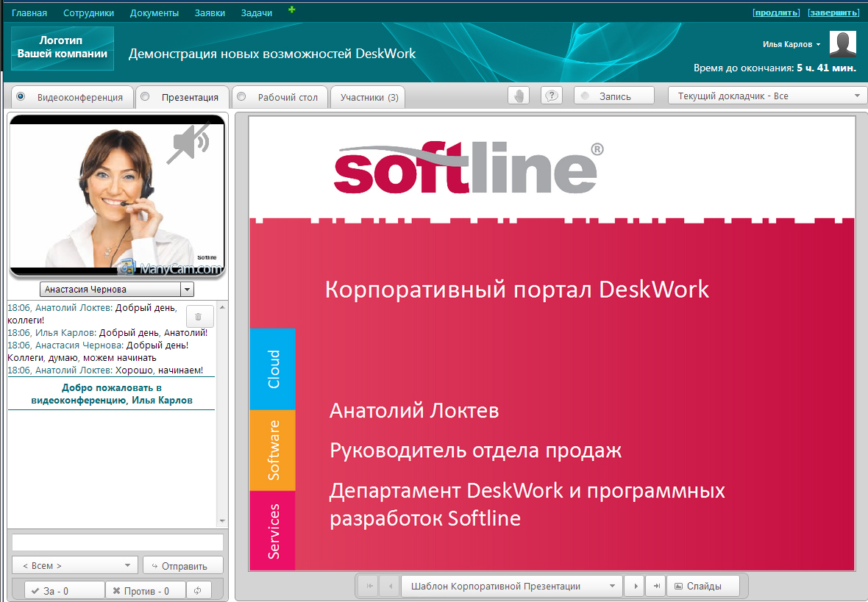Switch to the Видеоконференция tab
Image resolution: width=868 pixels, height=602 pixels.
click(73, 97)
